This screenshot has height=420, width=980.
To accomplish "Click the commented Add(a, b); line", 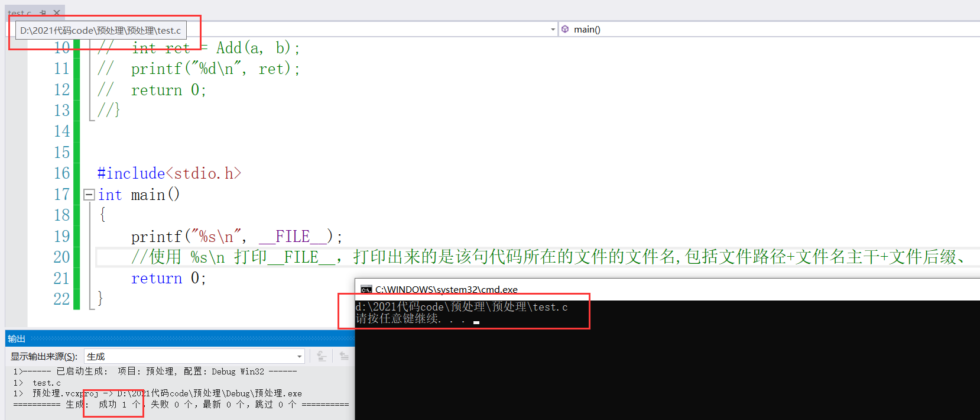I will coord(199,47).
